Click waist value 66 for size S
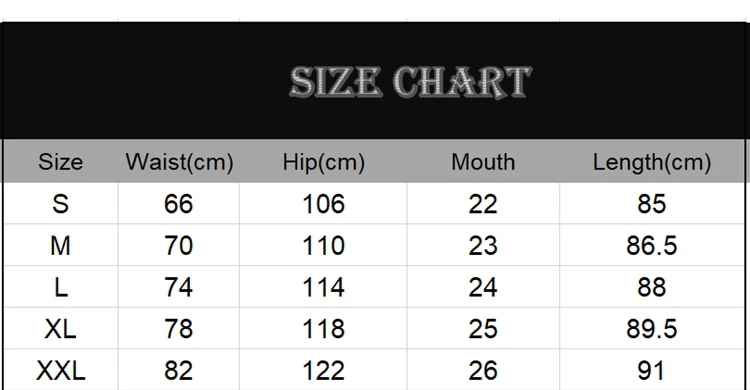The width and height of the screenshot is (750, 390). tap(178, 204)
